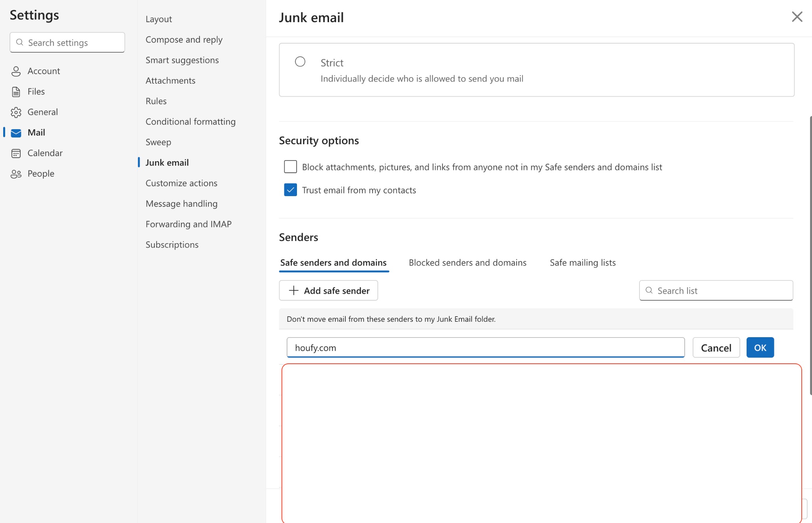Image resolution: width=812 pixels, height=523 pixels.
Task: Cancel adding the safe sender
Action: point(716,347)
